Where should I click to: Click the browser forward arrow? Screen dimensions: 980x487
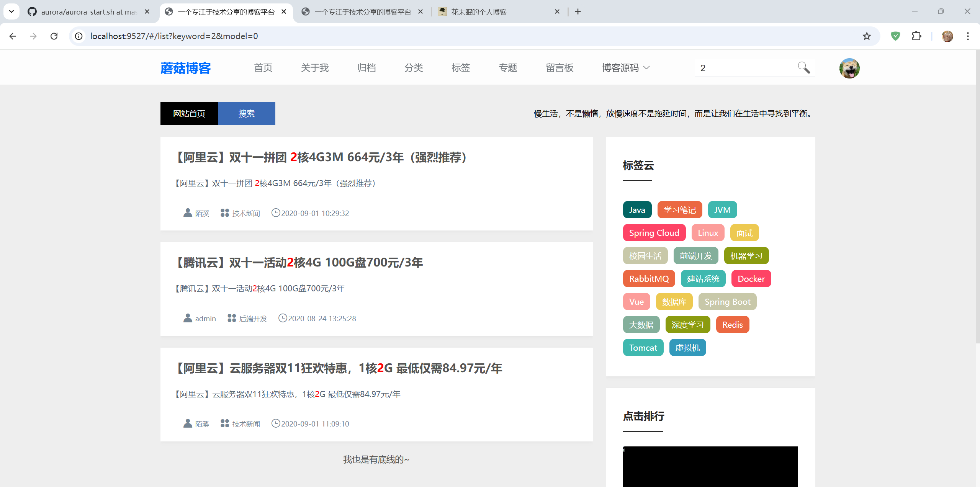pyautogui.click(x=33, y=36)
